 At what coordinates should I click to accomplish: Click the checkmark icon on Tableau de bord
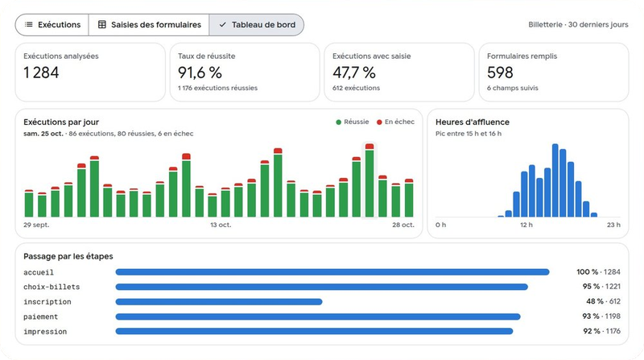[223, 25]
